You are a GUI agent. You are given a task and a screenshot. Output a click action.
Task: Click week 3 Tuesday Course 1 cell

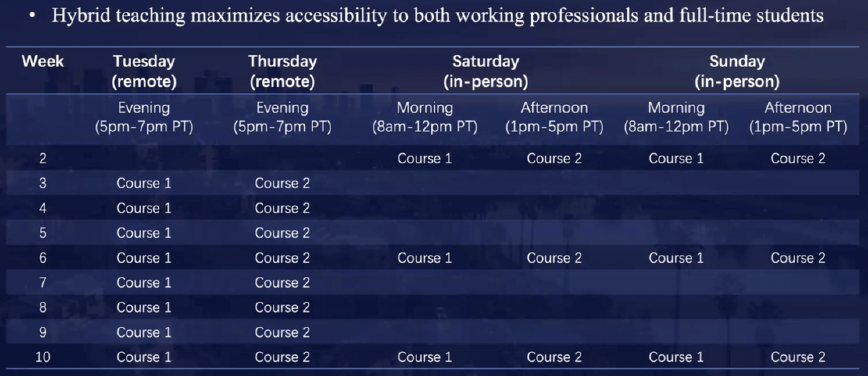click(144, 183)
